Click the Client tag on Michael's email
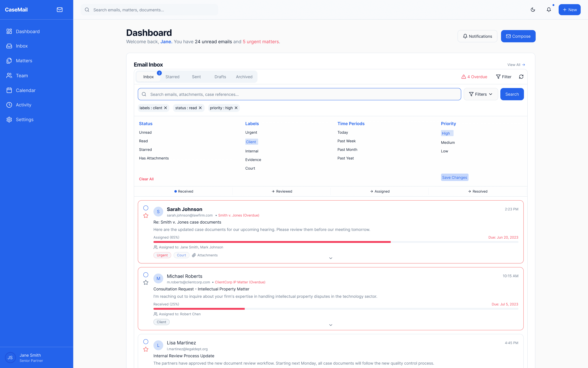 click(162, 322)
